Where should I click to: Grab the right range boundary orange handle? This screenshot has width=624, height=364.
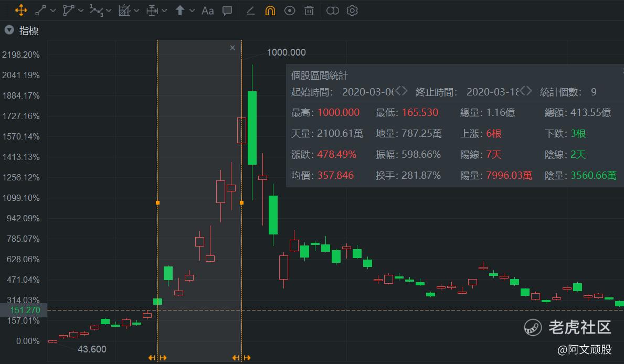pos(241,202)
